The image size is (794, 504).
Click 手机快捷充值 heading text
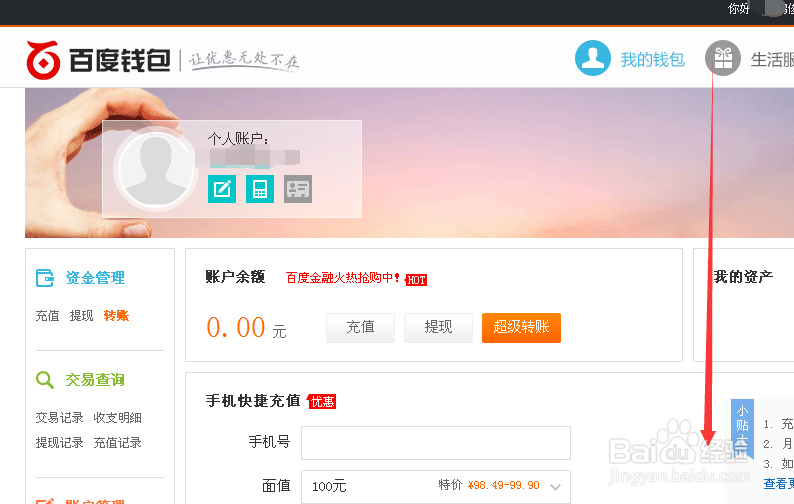253,401
